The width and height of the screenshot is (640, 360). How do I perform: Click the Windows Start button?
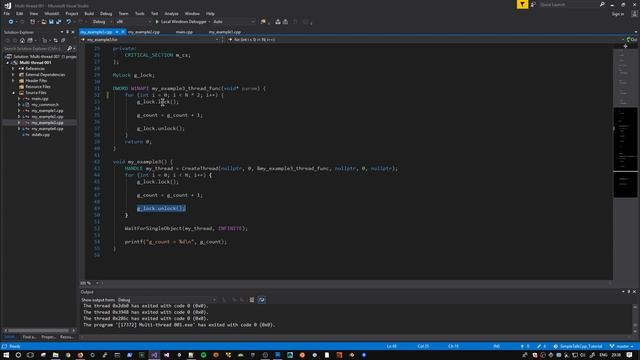pyautogui.click(x=6, y=355)
